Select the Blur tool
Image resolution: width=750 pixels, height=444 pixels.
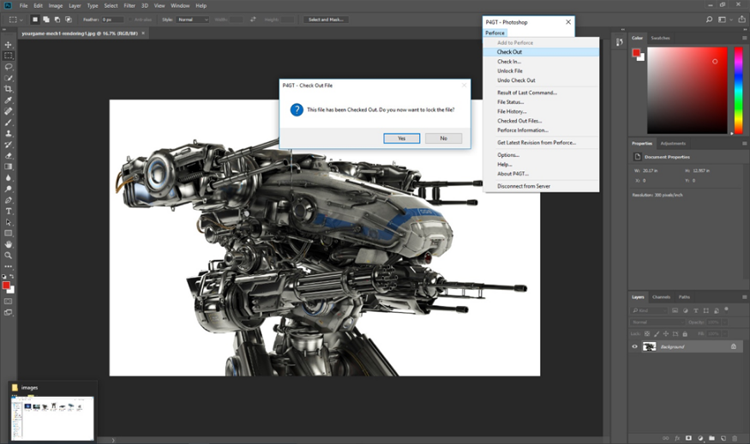pos(8,178)
